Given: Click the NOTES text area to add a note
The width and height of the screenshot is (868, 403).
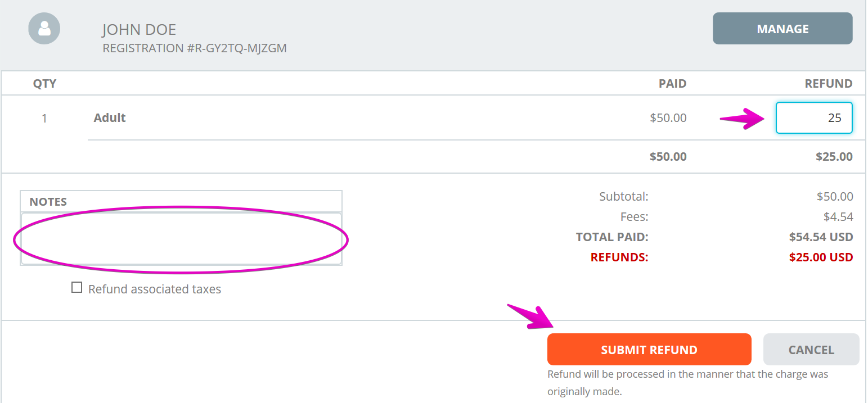Looking at the screenshot, I should (180, 239).
